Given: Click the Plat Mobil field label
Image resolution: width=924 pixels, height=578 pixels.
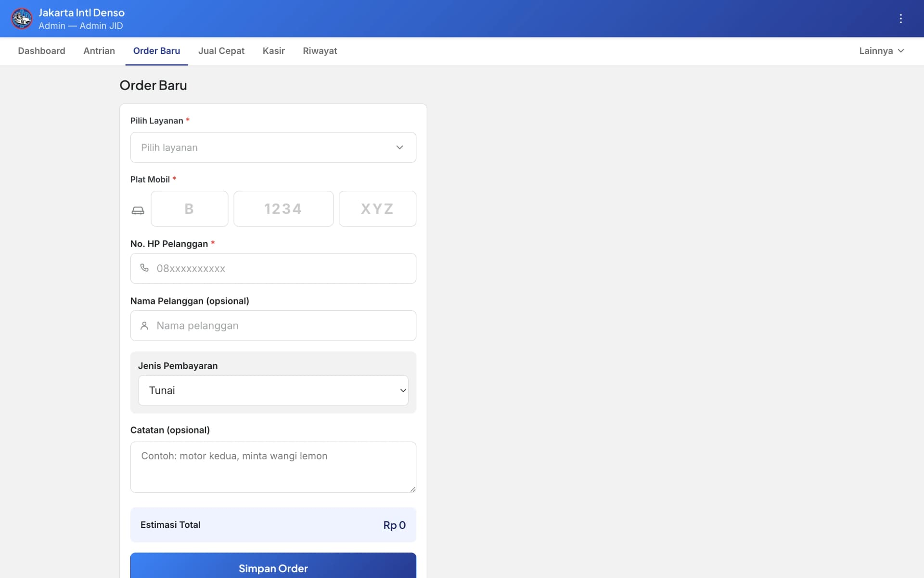Looking at the screenshot, I should click(150, 179).
